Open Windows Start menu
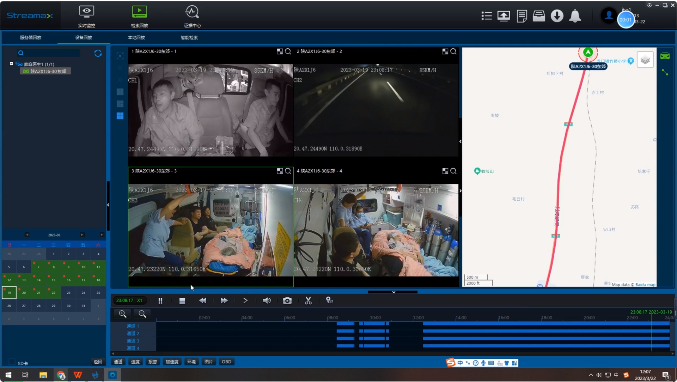This screenshot has height=382, width=677. [x=8, y=375]
